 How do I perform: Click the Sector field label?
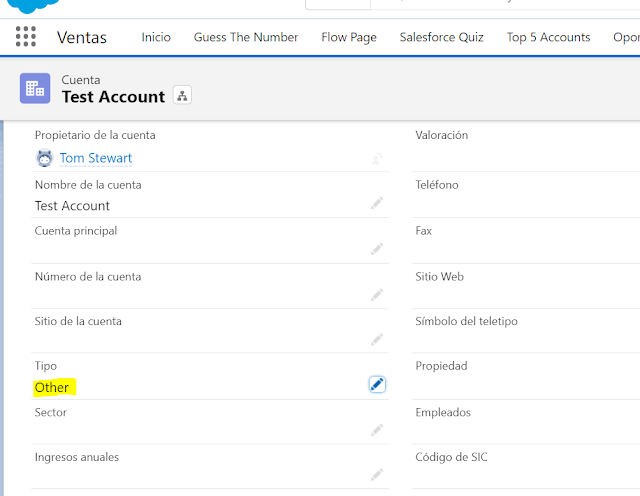pos(51,412)
